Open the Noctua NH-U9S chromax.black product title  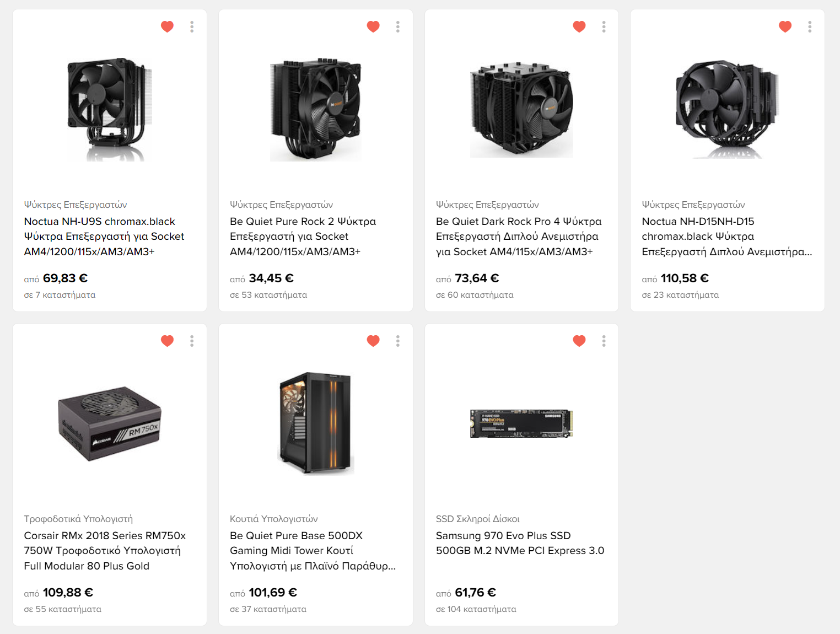(x=104, y=237)
